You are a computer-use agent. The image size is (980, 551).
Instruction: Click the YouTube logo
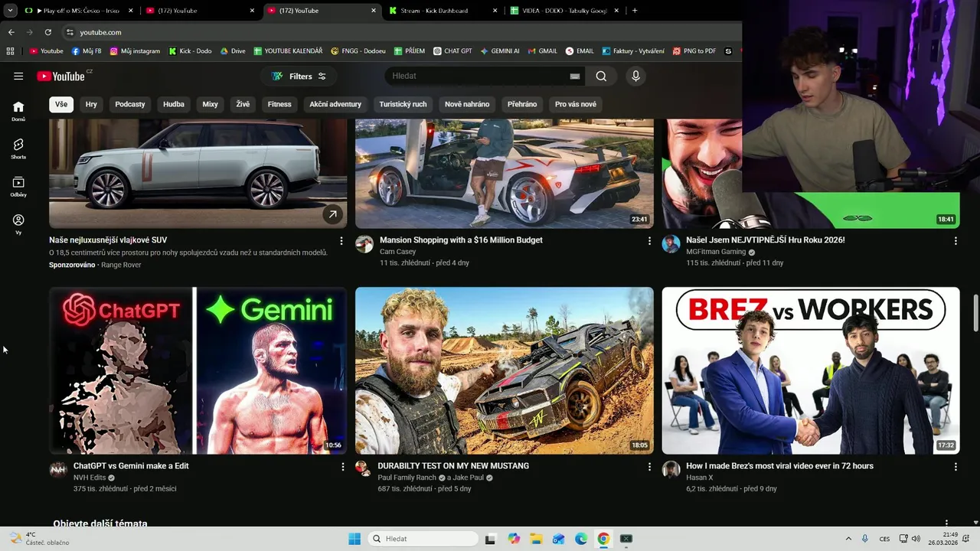tap(60, 76)
